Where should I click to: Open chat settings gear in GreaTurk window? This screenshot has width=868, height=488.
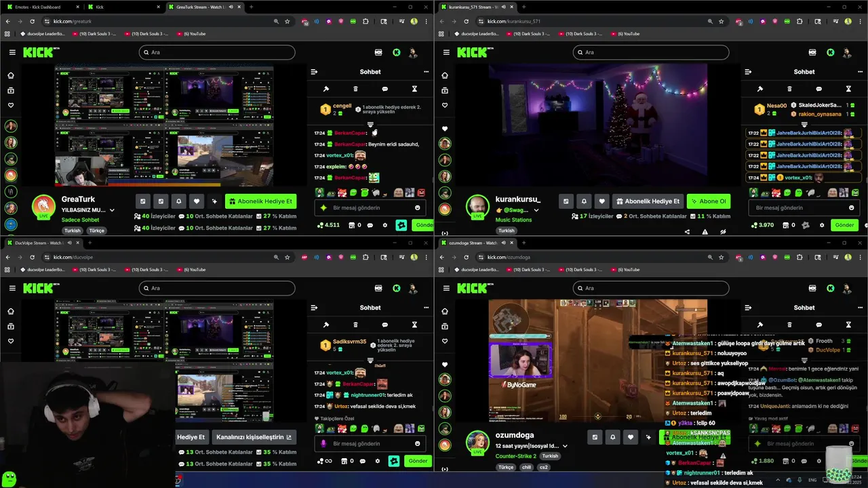point(385,225)
